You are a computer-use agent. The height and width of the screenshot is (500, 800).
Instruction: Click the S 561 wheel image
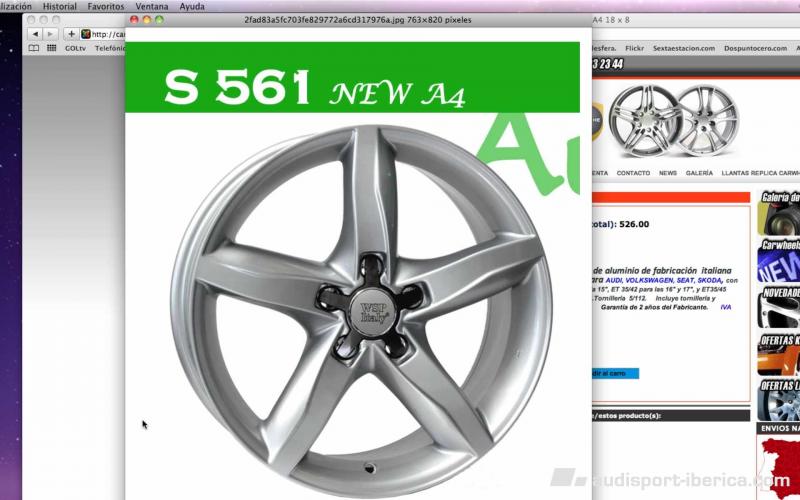[x=361, y=311]
